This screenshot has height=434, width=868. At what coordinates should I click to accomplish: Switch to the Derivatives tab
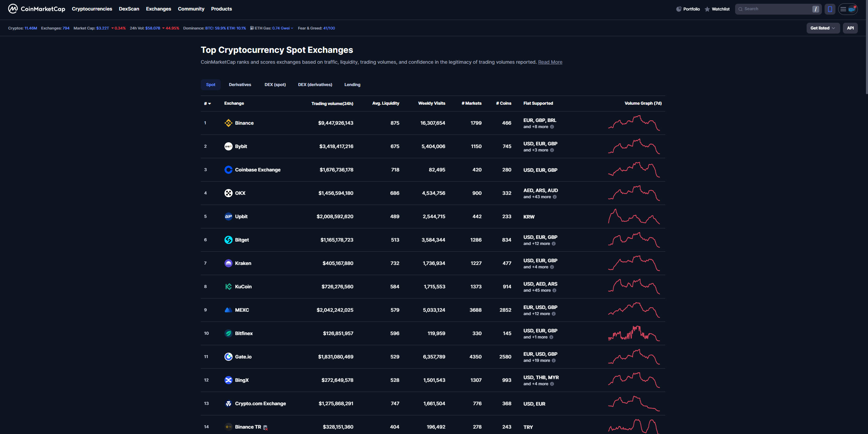(x=240, y=85)
